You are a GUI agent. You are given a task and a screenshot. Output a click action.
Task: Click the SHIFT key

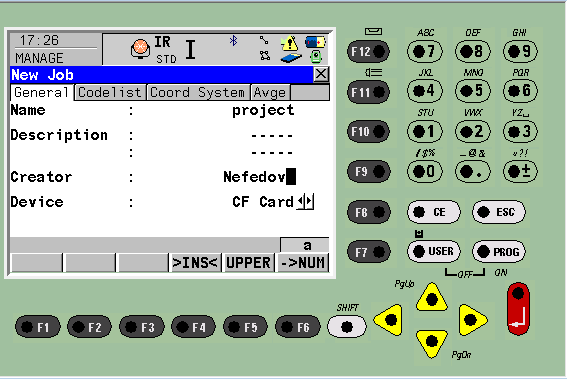(x=347, y=326)
